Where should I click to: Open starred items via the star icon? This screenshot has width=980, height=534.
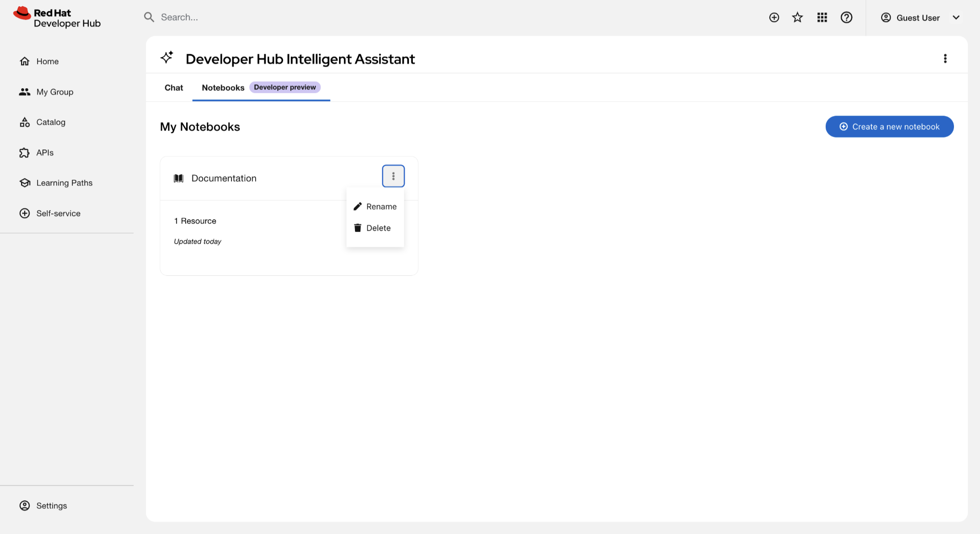click(798, 17)
